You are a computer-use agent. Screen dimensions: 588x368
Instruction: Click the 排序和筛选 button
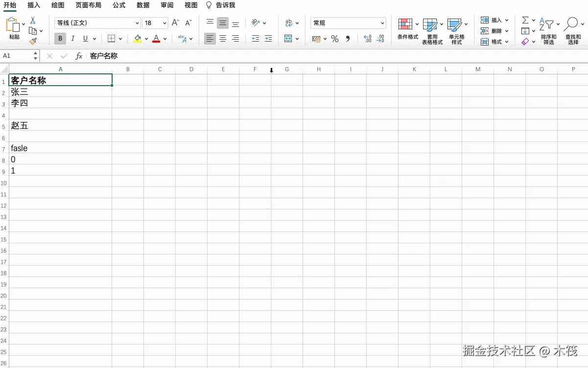[x=549, y=31]
